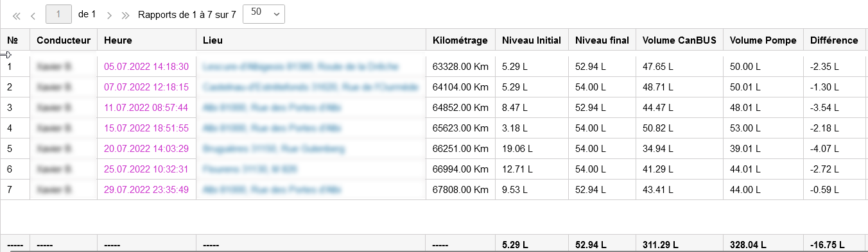Viewport: 868px width, 252px height.
Task: Go to the previous page arrow
Action: click(x=33, y=14)
